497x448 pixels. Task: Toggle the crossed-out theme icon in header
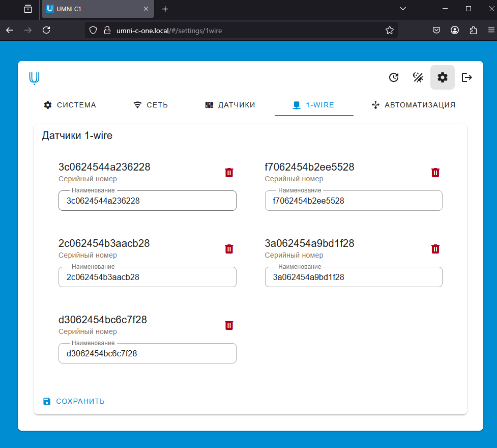coord(418,77)
